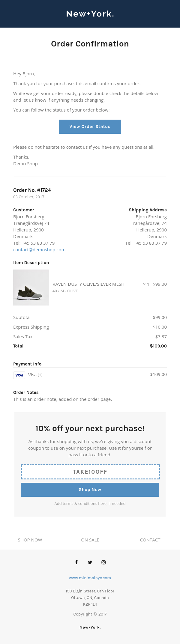Screen dimensions: 180x644
Task: Click the contact@demoshop.com email link
Action: click(x=39, y=250)
